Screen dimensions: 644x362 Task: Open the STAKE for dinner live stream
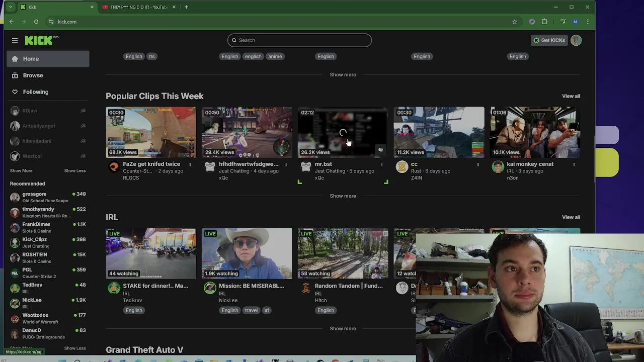pos(151,253)
